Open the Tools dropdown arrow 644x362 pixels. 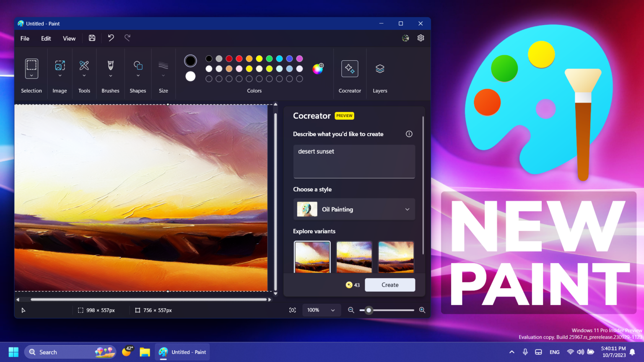84,76
